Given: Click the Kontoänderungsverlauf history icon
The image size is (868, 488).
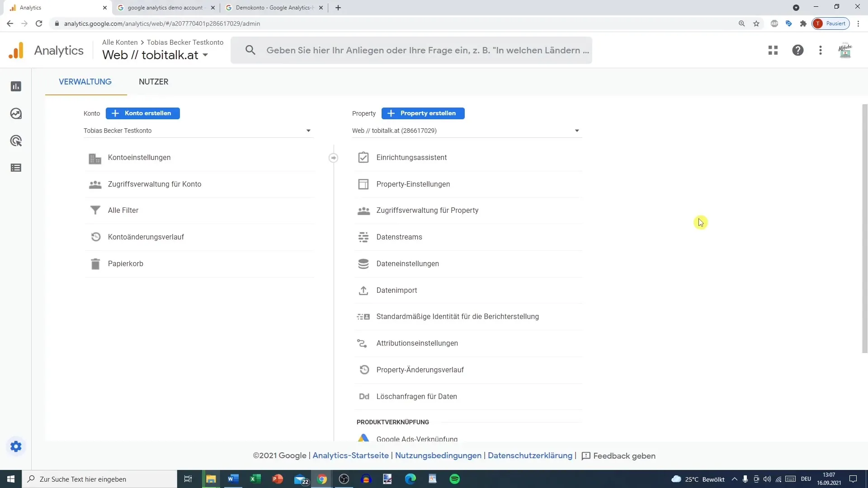Looking at the screenshot, I should point(95,237).
